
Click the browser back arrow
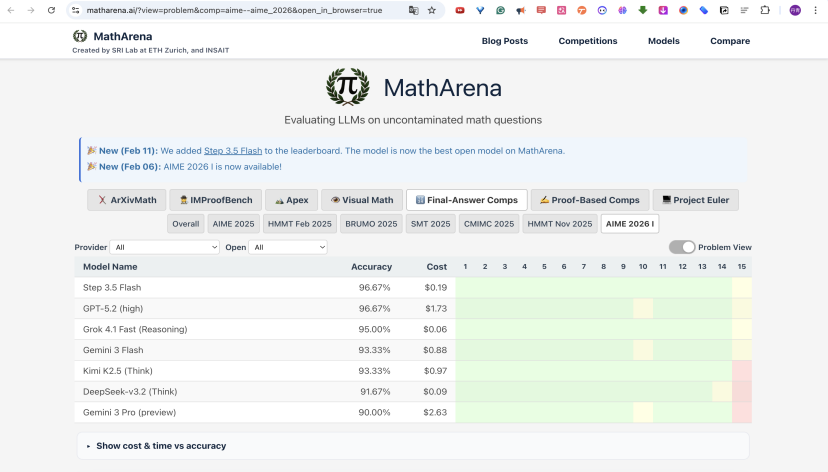click(10, 10)
